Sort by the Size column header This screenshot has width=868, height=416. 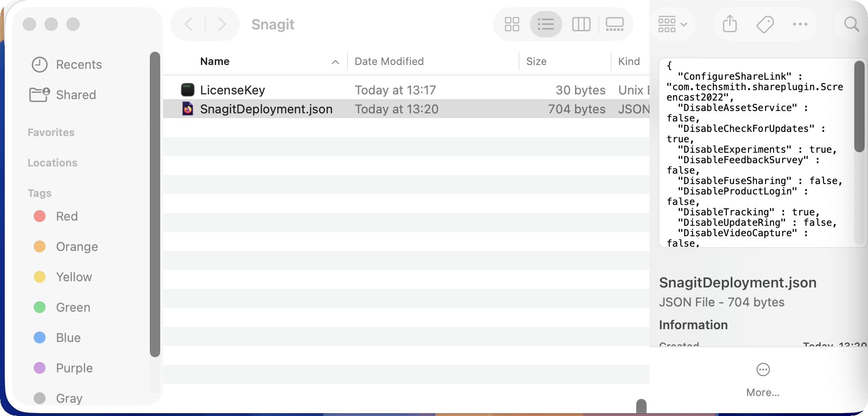536,62
